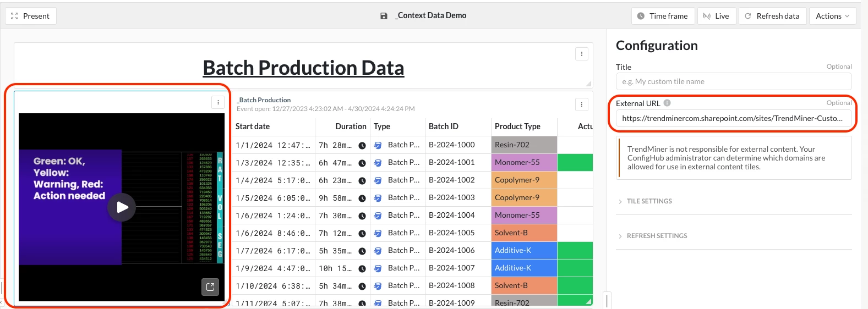Click Batch type icon for B-2024-1003
This screenshot has height=309, width=868.
pos(378,198)
